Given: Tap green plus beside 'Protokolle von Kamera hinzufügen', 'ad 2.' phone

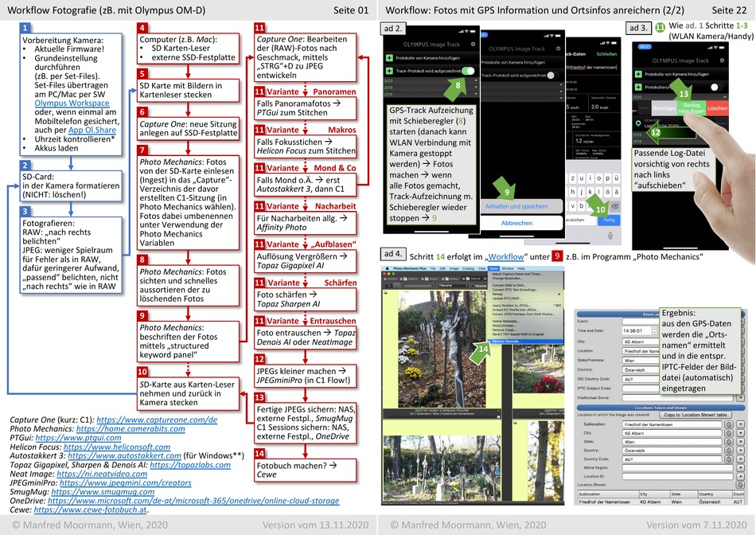Looking at the screenshot, I should point(389,58).
